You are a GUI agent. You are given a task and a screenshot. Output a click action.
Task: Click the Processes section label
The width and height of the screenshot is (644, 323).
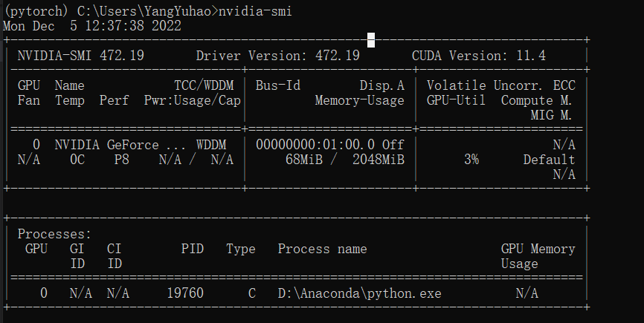[51, 234]
